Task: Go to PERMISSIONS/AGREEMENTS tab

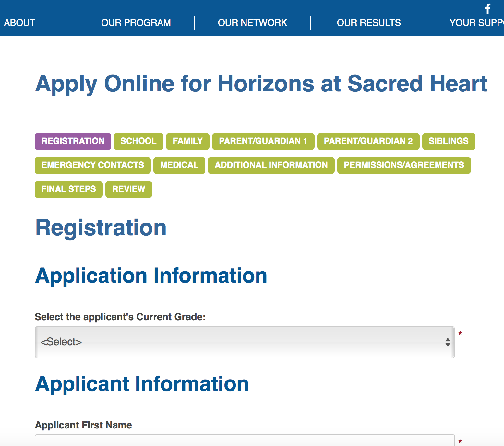Action: (404, 165)
